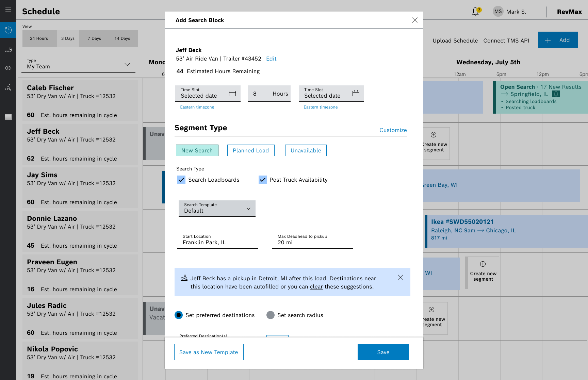Open the analytics chart sidebar icon

click(8, 88)
